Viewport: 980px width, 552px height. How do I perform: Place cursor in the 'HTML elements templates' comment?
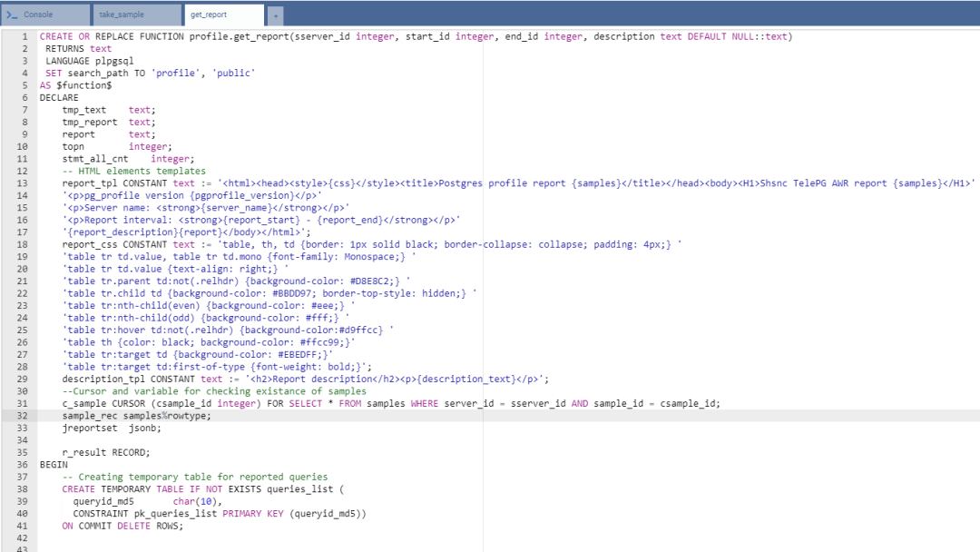[134, 171]
